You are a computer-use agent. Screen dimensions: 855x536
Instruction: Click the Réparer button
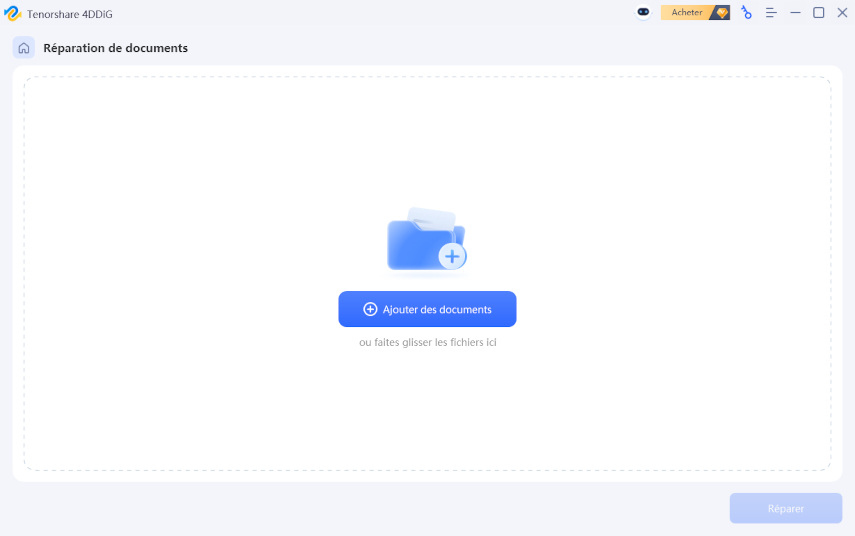[x=786, y=508]
